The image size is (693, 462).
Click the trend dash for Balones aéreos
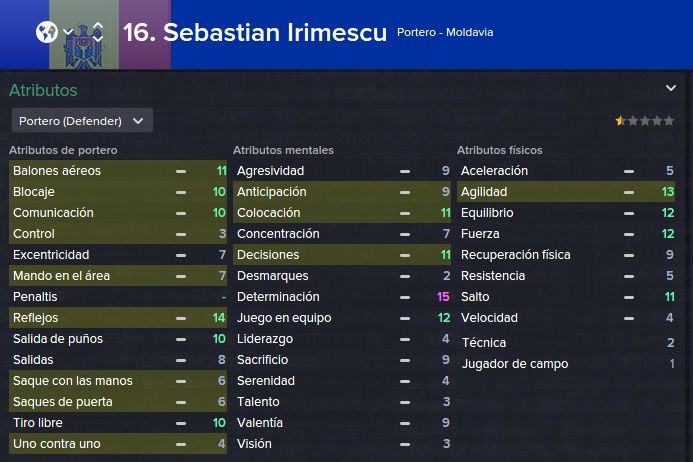click(x=181, y=172)
